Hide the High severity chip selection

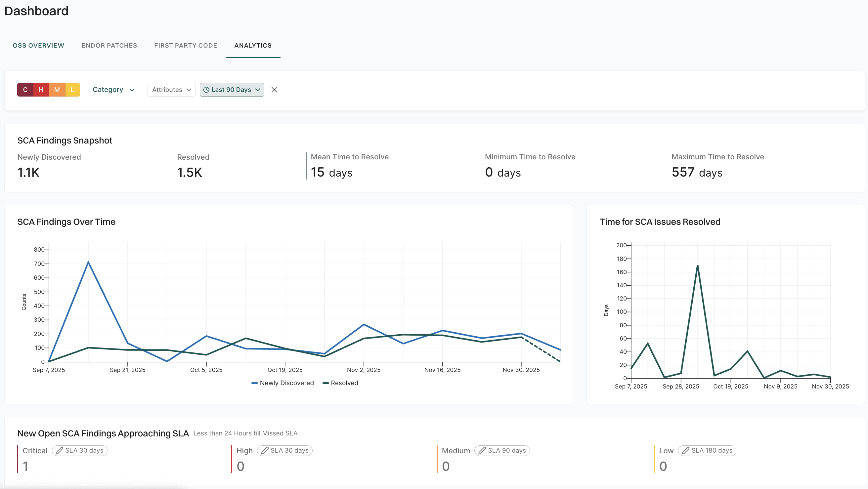click(41, 90)
